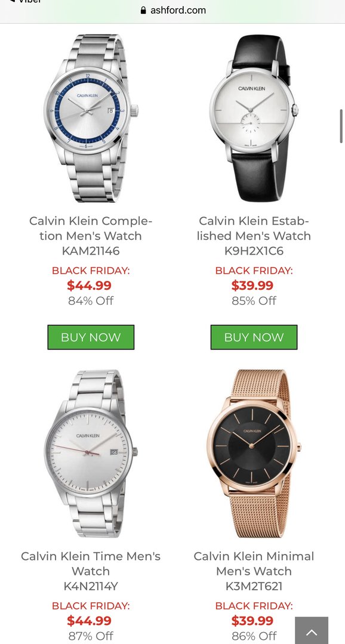Open Calvin Klein Minimal Men's Watch K3M2T621 link
Viewport: 345px width, 644px height.
point(254,571)
